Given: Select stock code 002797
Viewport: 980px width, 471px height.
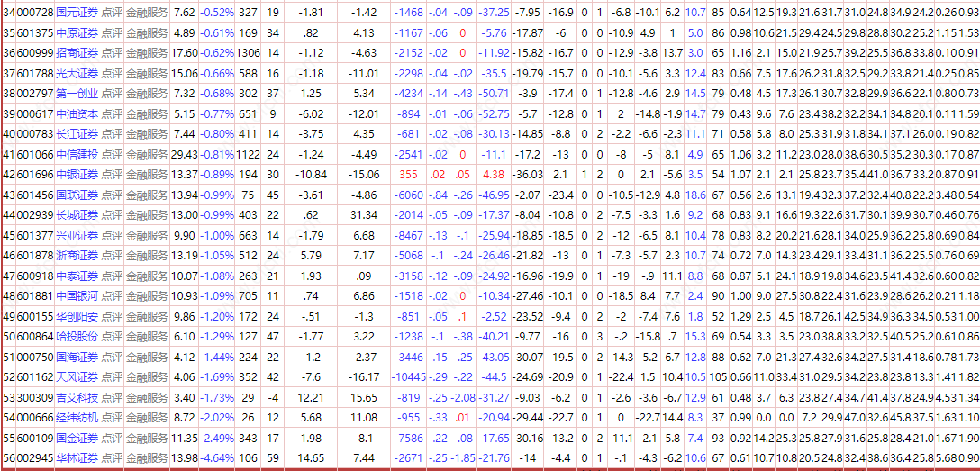Looking at the screenshot, I should [35, 94].
